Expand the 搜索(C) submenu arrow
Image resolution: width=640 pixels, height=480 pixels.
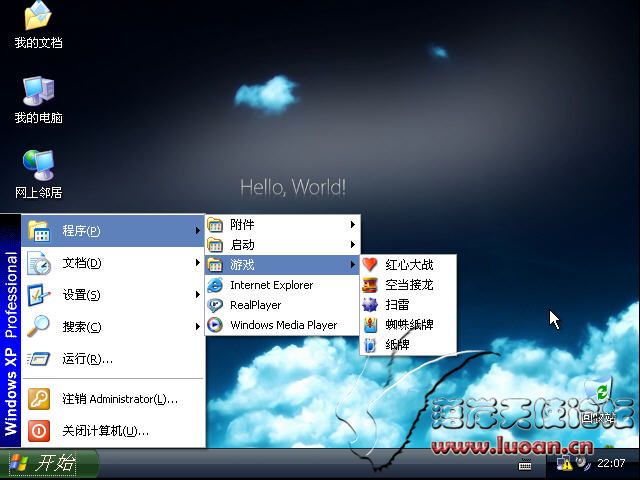pyautogui.click(x=198, y=327)
